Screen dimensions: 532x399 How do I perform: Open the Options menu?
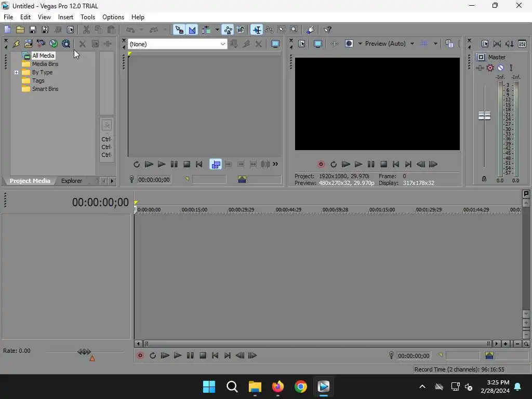pos(113,17)
